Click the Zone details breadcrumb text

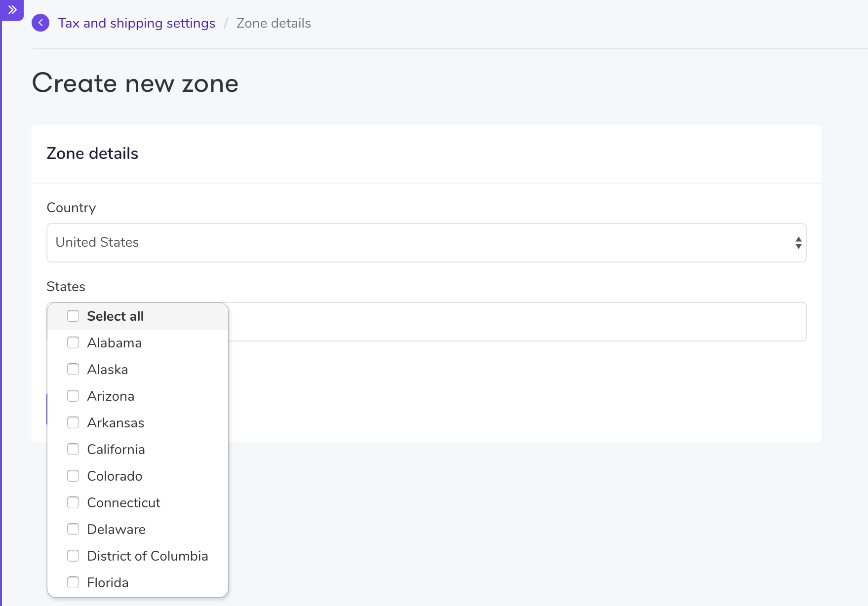[274, 23]
